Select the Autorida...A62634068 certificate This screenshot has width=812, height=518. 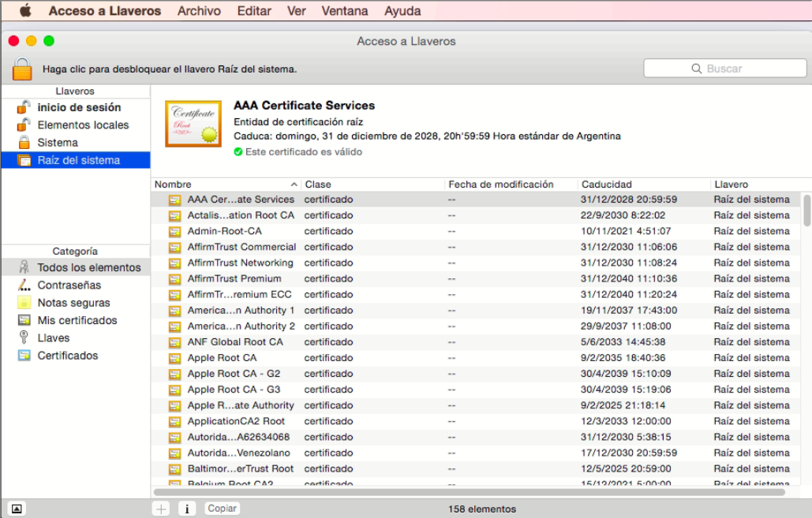[477, 438]
